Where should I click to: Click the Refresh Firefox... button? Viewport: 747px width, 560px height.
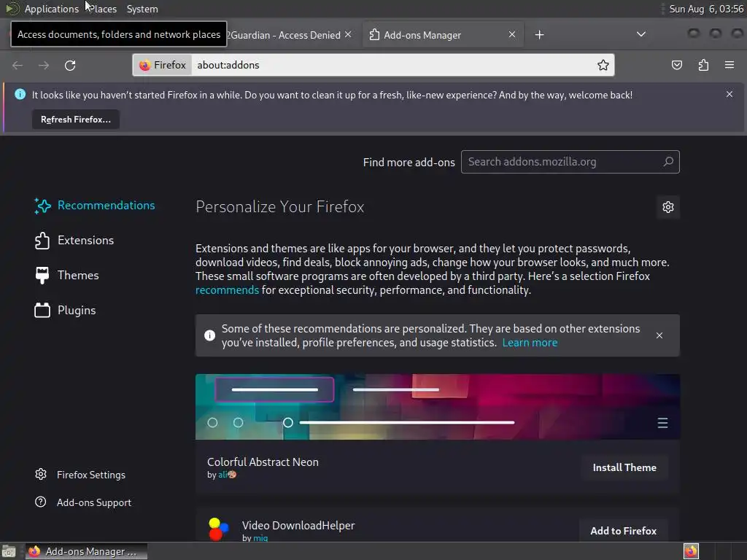pyautogui.click(x=76, y=120)
